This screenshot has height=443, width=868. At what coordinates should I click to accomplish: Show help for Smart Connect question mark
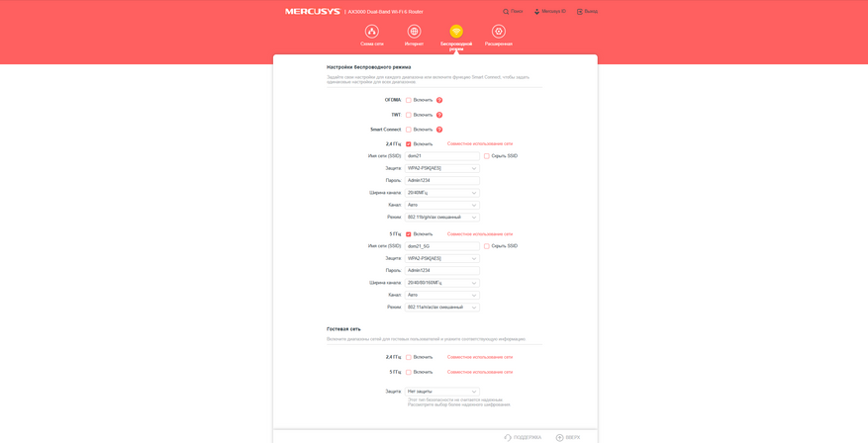[x=439, y=130]
